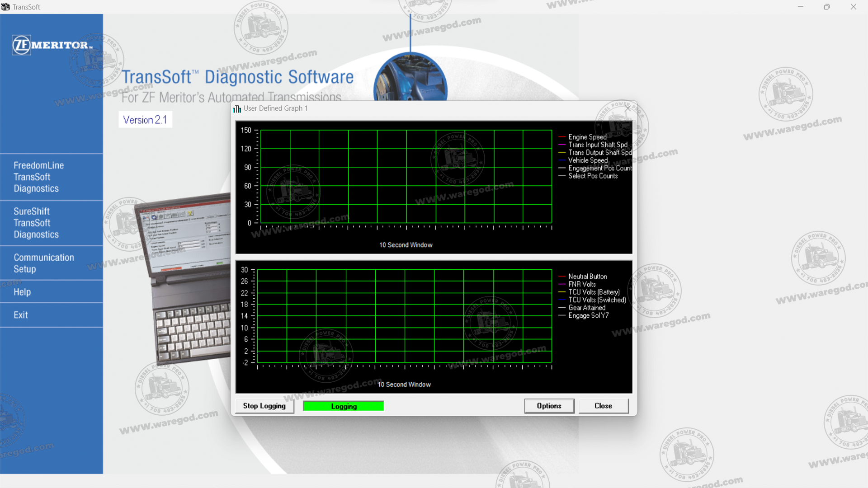The width and height of the screenshot is (868, 488).
Task: Click the Close button in graph dialog
Action: pos(603,406)
